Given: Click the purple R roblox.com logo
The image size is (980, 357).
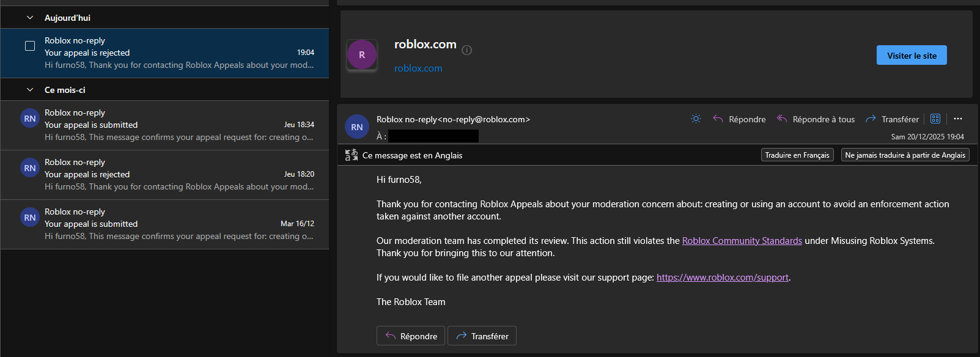Looking at the screenshot, I should 362,55.
